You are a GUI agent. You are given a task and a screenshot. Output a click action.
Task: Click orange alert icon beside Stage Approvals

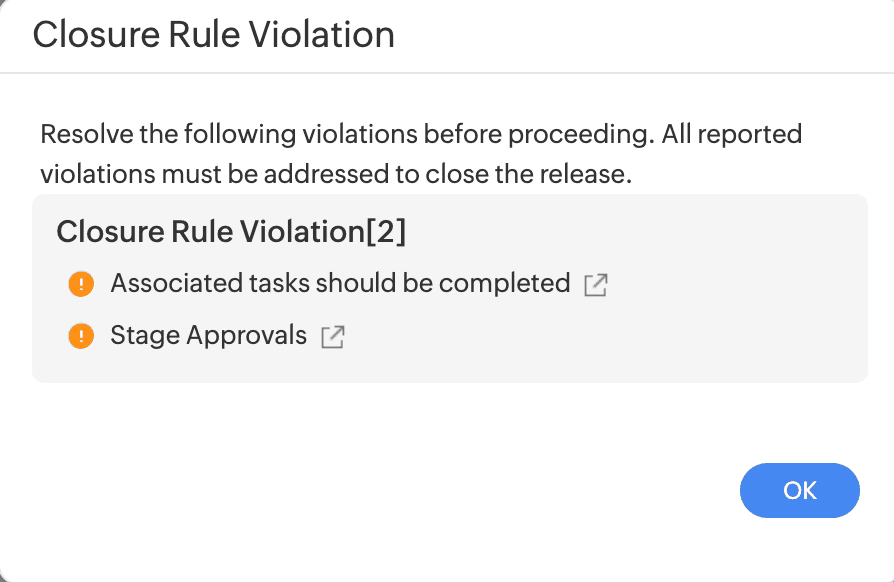pos(81,336)
